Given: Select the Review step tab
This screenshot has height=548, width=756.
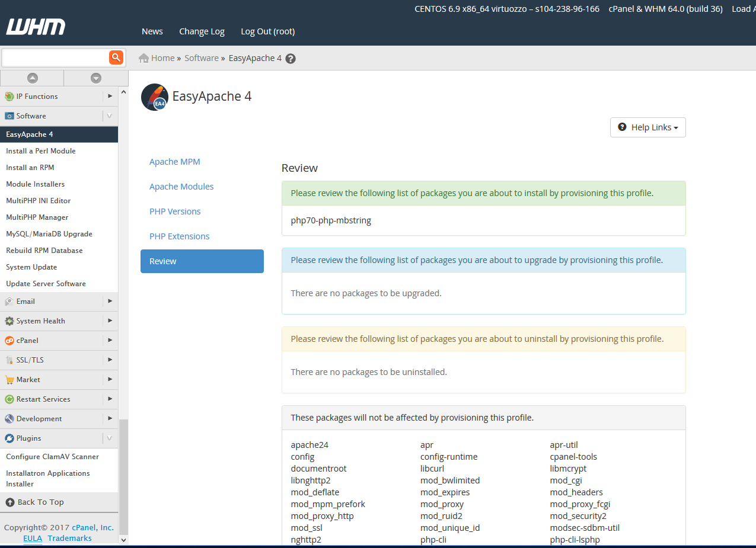Looking at the screenshot, I should point(202,261).
